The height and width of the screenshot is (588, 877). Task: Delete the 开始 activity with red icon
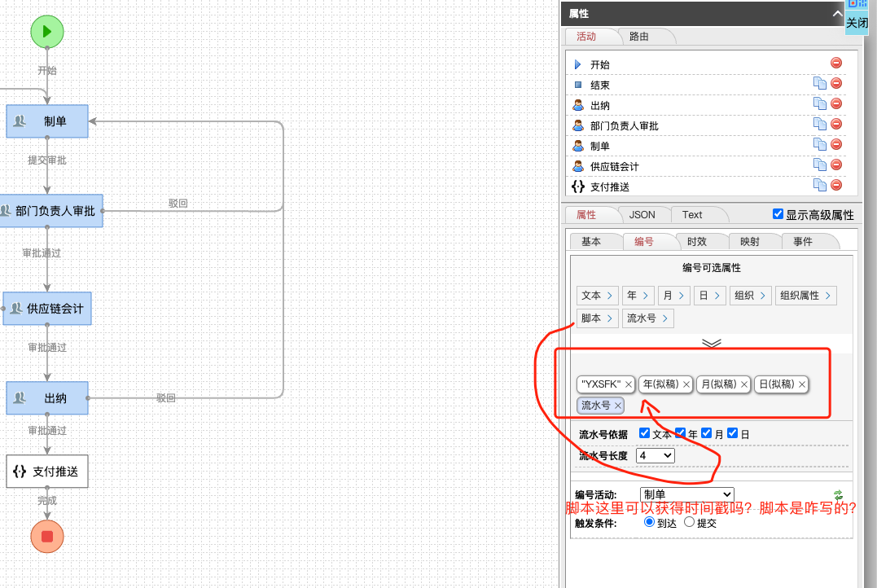click(x=836, y=63)
